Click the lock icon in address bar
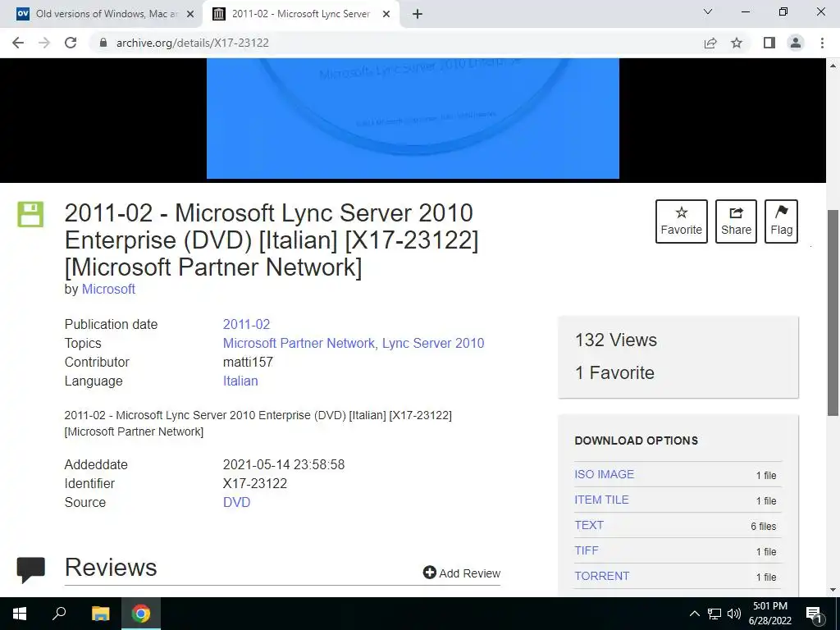The width and height of the screenshot is (840, 630). coord(103,43)
